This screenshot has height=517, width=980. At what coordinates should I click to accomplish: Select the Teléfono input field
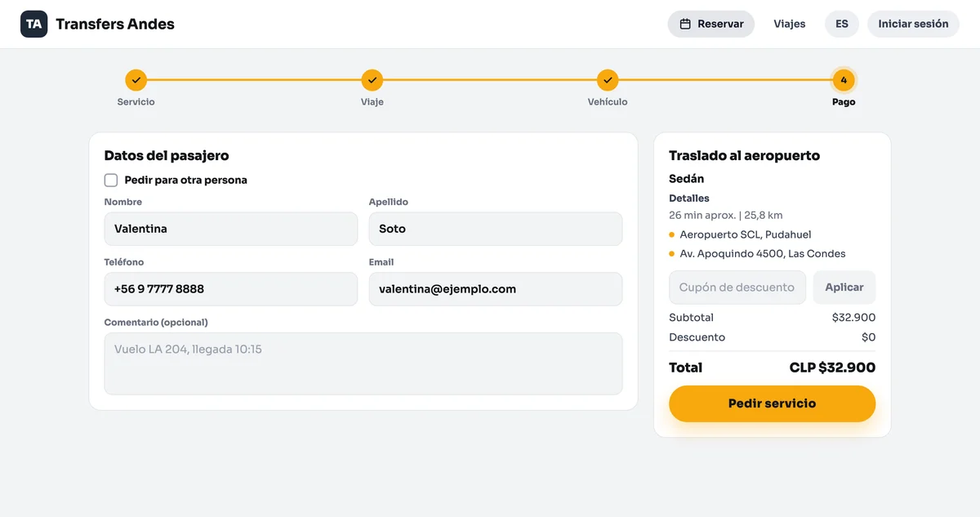(x=231, y=289)
